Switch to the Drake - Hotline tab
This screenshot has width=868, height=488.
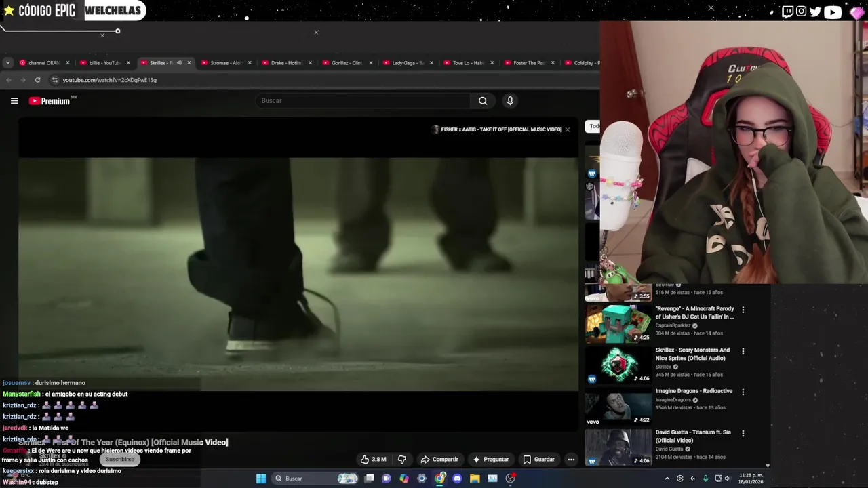(x=286, y=63)
